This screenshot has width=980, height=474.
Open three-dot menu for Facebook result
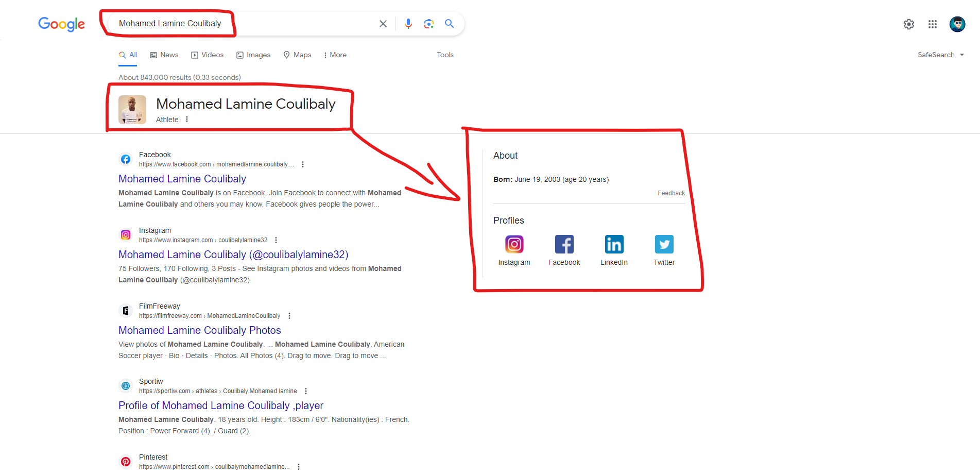[303, 164]
